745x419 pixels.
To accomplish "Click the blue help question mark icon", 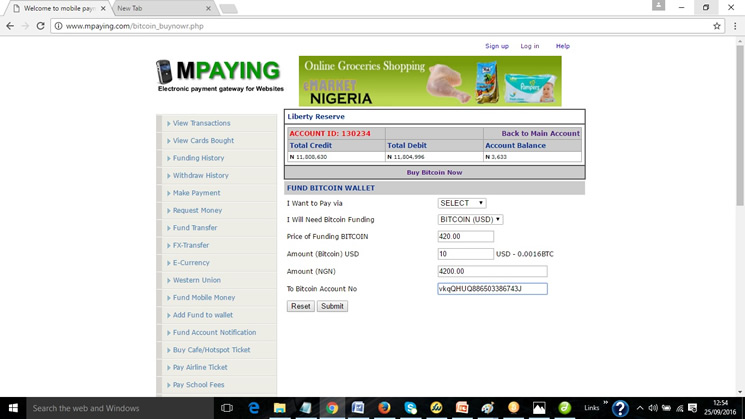I will 620,409.
